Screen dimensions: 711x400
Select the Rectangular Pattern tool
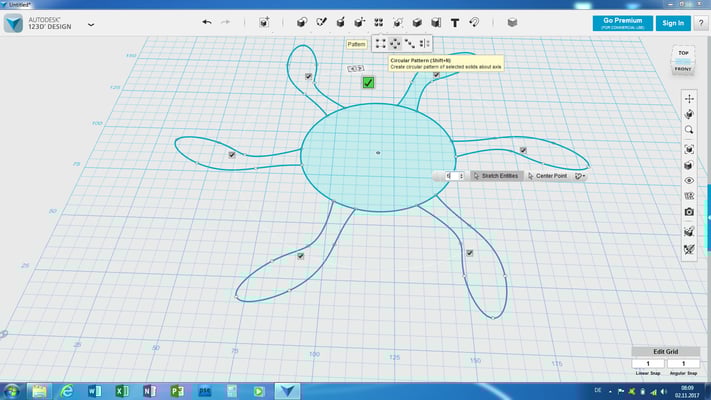381,43
